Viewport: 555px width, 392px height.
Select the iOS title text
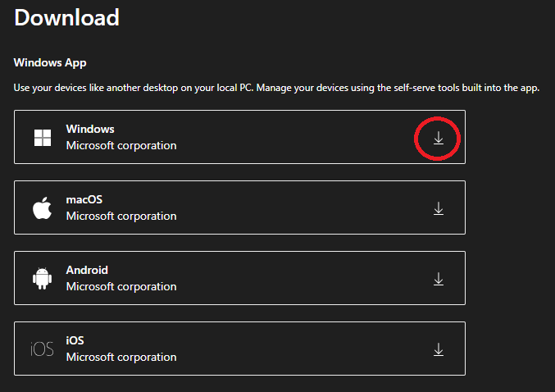tap(75, 340)
